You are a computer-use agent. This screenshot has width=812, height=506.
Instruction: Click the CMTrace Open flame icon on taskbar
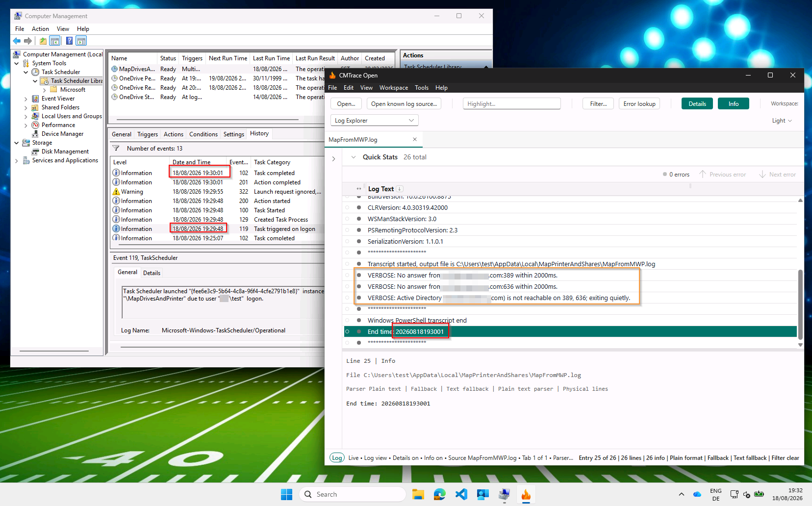[x=526, y=494]
